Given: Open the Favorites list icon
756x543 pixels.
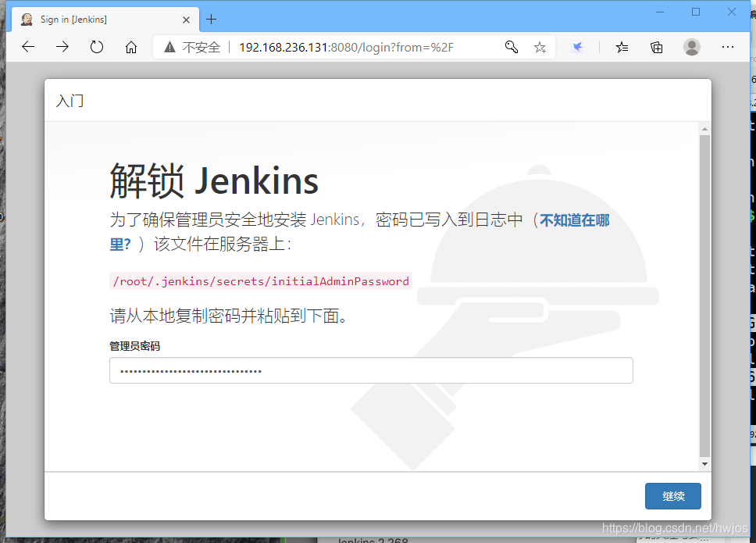Looking at the screenshot, I should 622,47.
